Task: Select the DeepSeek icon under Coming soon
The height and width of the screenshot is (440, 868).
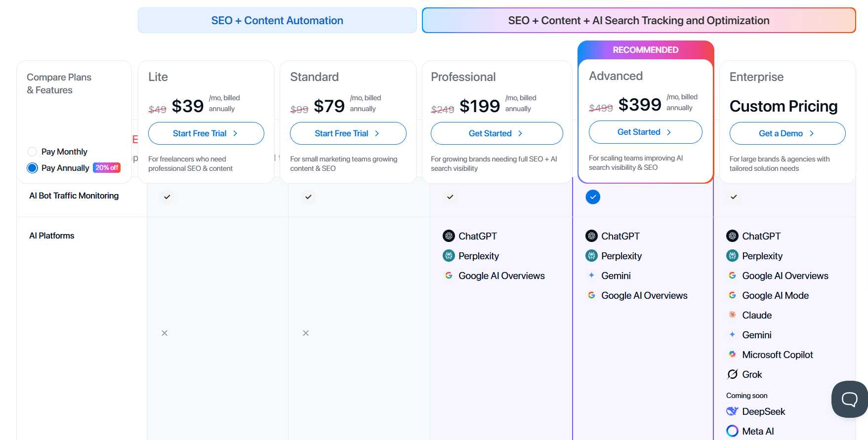Action: pos(732,411)
